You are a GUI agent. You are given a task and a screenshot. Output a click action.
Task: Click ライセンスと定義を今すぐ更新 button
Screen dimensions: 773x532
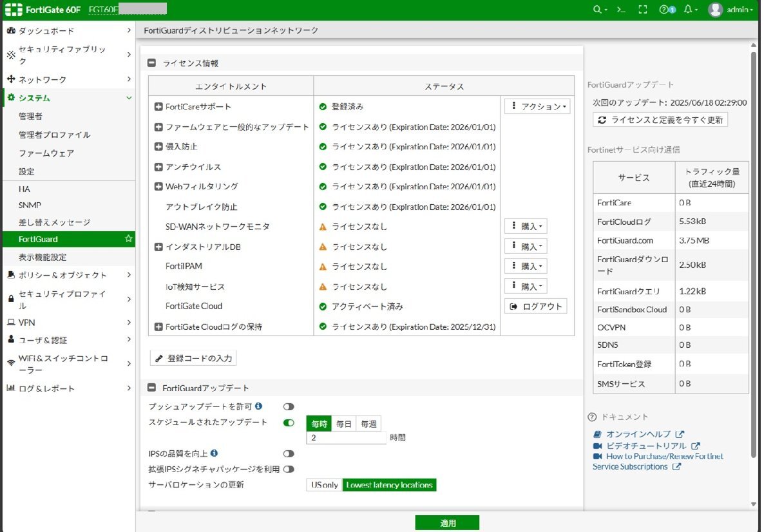pos(660,120)
